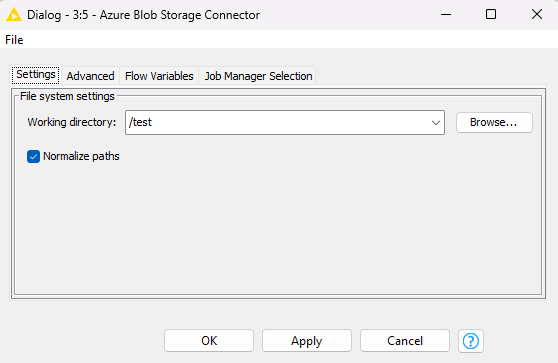The height and width of the screenshot is (363, 558).
Task: Switch to the Advanced tab
Action: 90,76
